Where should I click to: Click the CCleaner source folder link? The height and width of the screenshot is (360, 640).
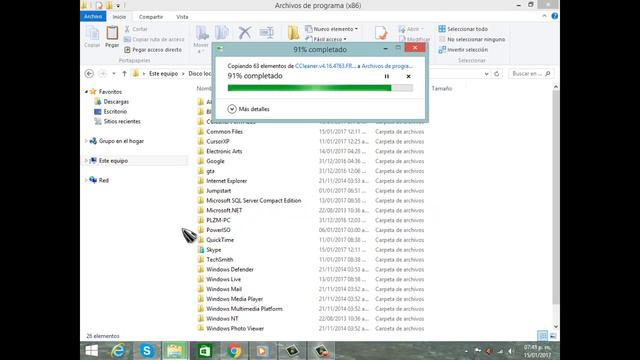(325, 66)
